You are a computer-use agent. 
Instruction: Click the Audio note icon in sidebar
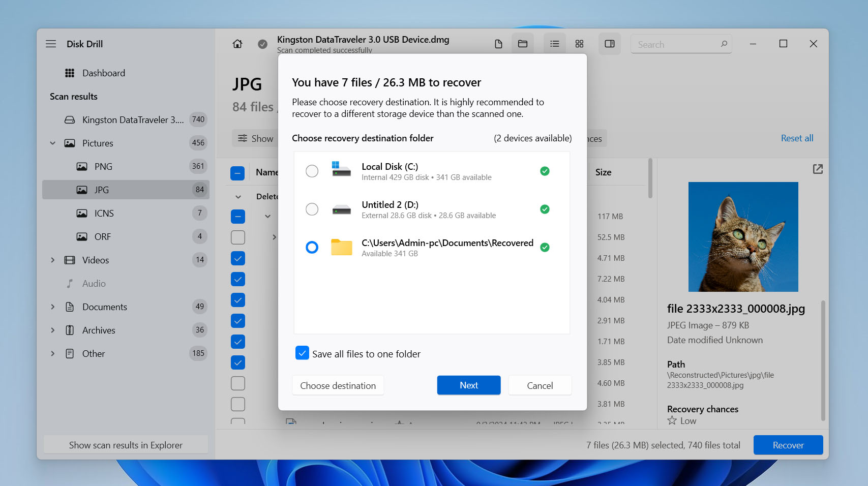click(70, 284)
